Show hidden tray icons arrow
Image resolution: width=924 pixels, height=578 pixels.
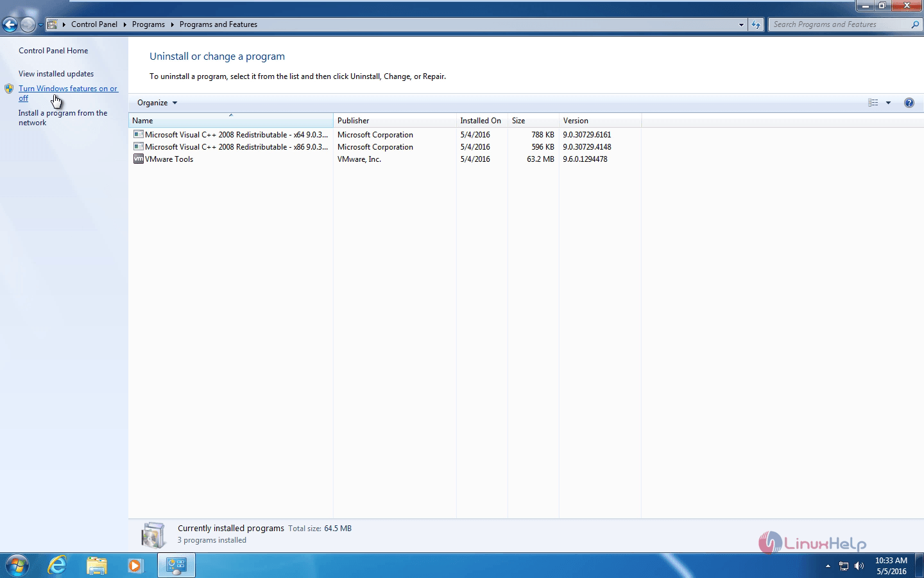[828, 566]
